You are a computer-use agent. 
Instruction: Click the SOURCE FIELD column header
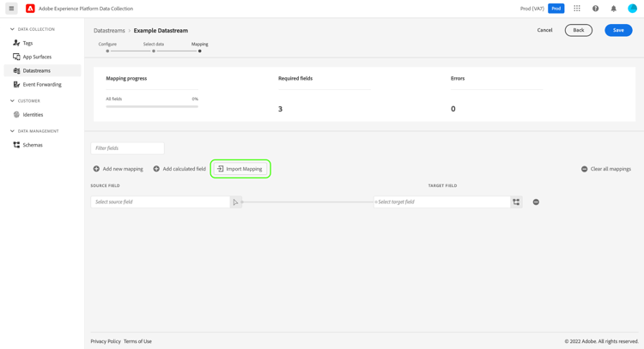105,185
